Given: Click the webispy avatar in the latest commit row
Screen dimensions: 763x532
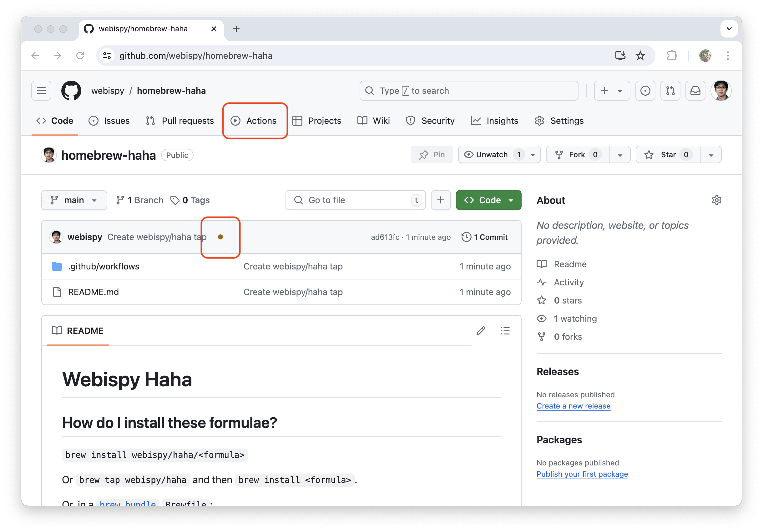Looking at the screenshot, I should pos(56,237).
